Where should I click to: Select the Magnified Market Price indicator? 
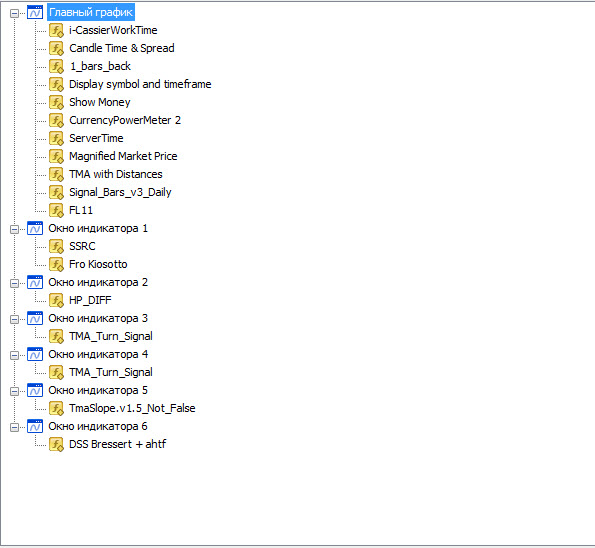(123, 156)
